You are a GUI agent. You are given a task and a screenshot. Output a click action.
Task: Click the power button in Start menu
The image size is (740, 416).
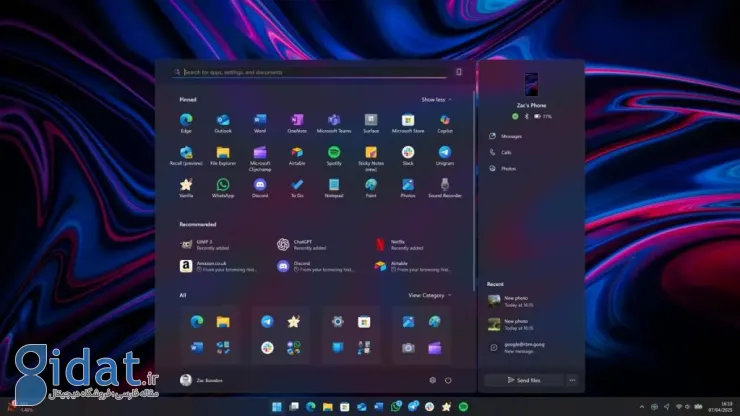click(x=448, y=380)
